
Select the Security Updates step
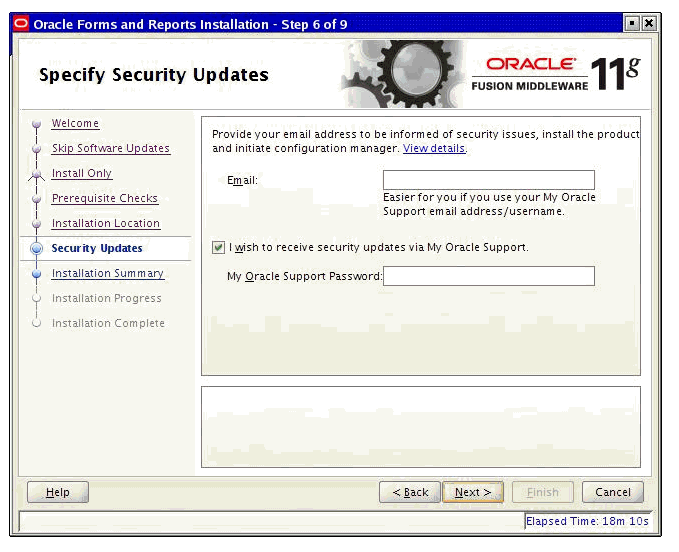click(x=97, y=248)
